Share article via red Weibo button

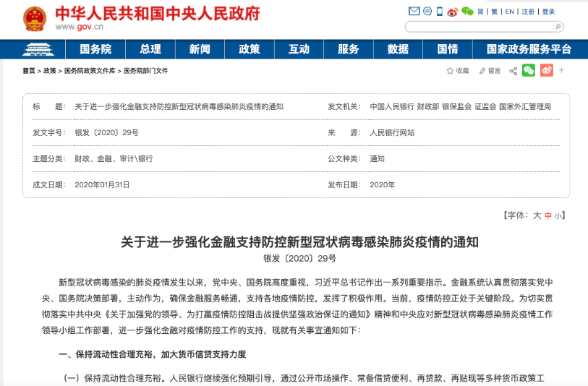click(x=547, y=70)
